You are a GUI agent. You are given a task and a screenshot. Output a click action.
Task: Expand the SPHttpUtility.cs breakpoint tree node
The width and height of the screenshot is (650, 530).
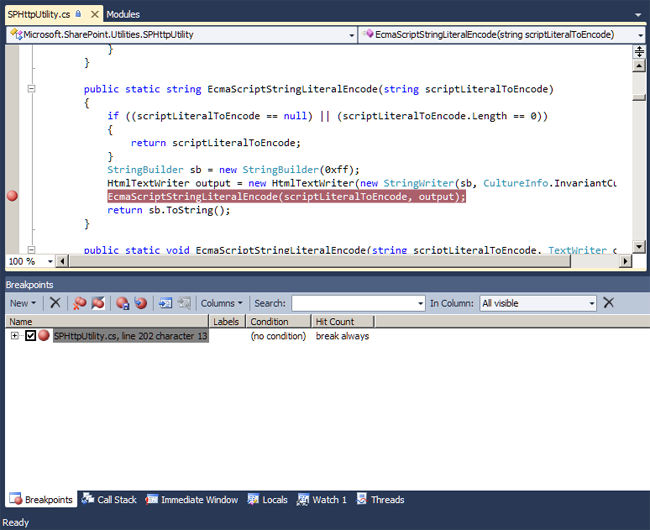coord(15,336)
